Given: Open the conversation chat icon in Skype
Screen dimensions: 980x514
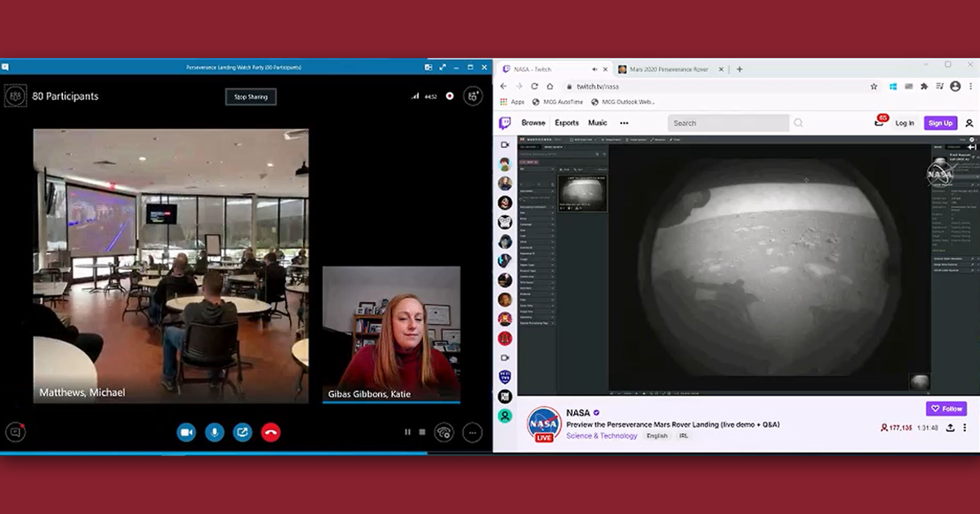Looking at the screenshot, I should coord(15,432).
